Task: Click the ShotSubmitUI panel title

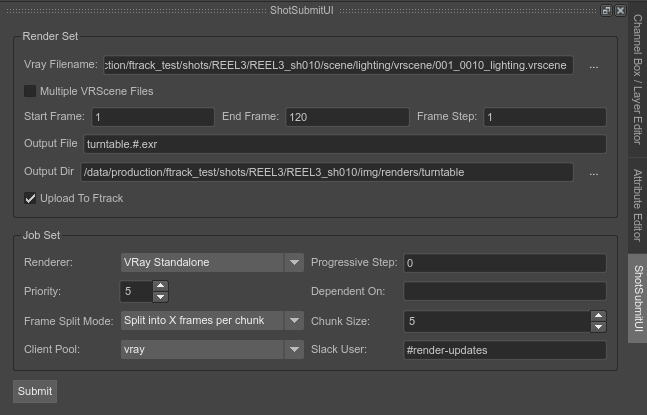Action: pyautogui.click(x=302, y=10)
